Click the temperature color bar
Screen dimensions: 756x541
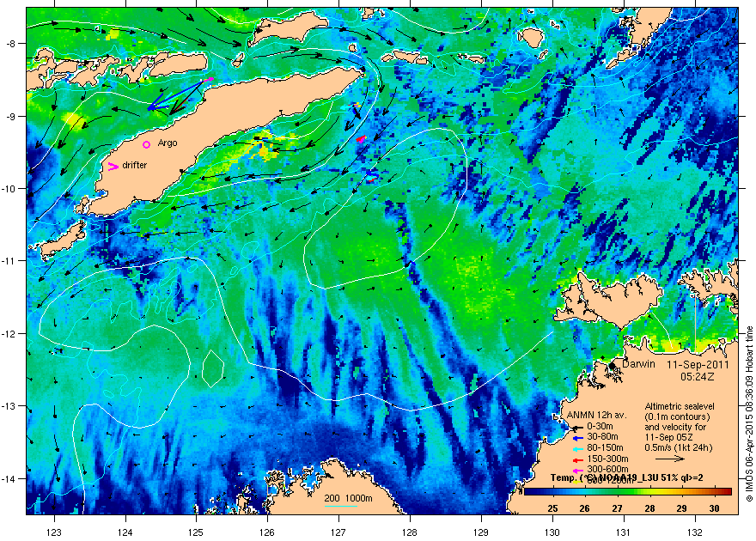coord(628,491)
